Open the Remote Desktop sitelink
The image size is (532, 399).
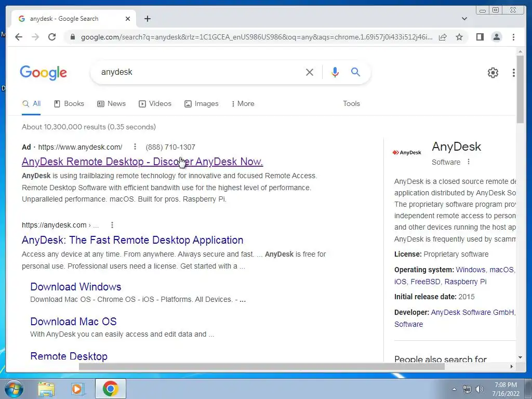tap(69, 356)
